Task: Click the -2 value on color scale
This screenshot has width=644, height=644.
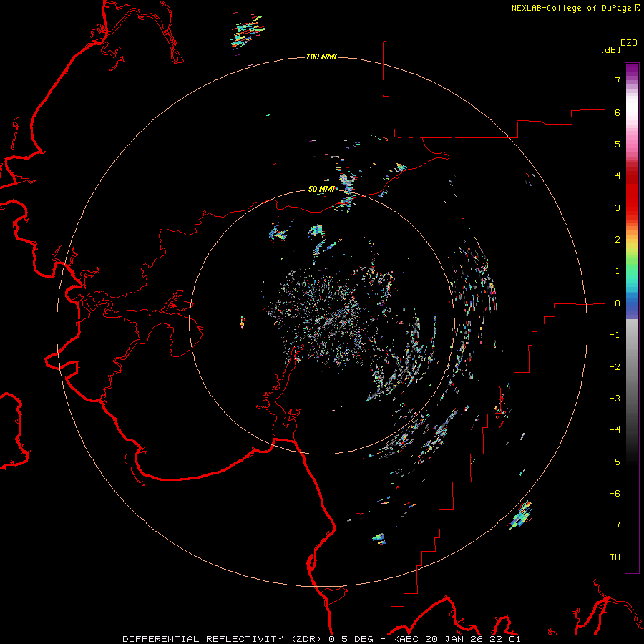Action: pos(615,367)
